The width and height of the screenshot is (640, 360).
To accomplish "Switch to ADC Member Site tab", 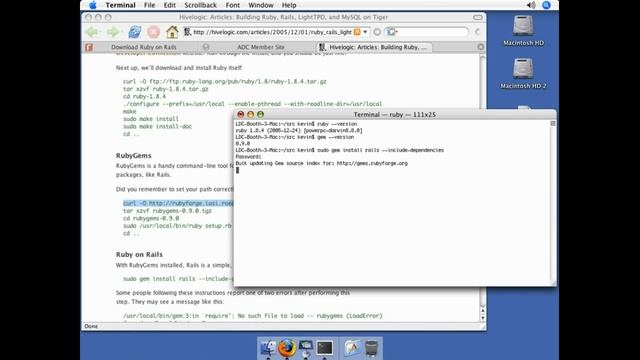I will click(x=261, y=47).
